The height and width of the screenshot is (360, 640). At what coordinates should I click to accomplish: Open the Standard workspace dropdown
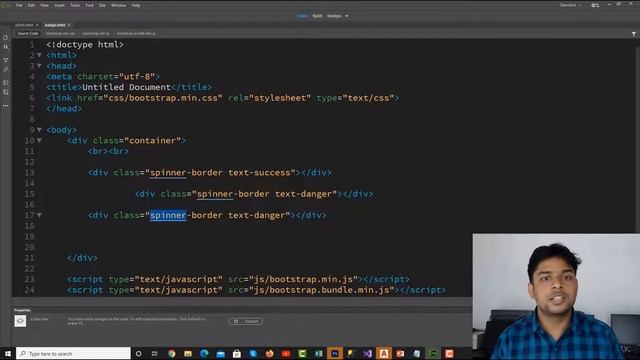click(571, 5)
